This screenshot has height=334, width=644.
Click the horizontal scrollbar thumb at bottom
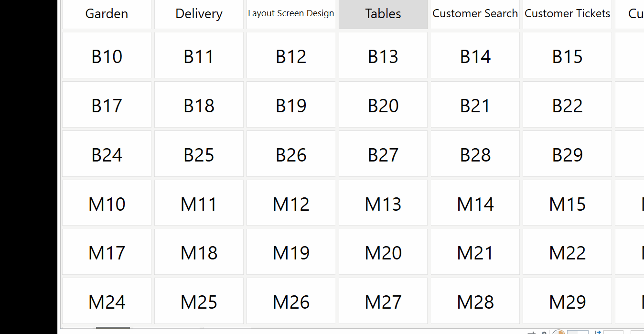113,328
